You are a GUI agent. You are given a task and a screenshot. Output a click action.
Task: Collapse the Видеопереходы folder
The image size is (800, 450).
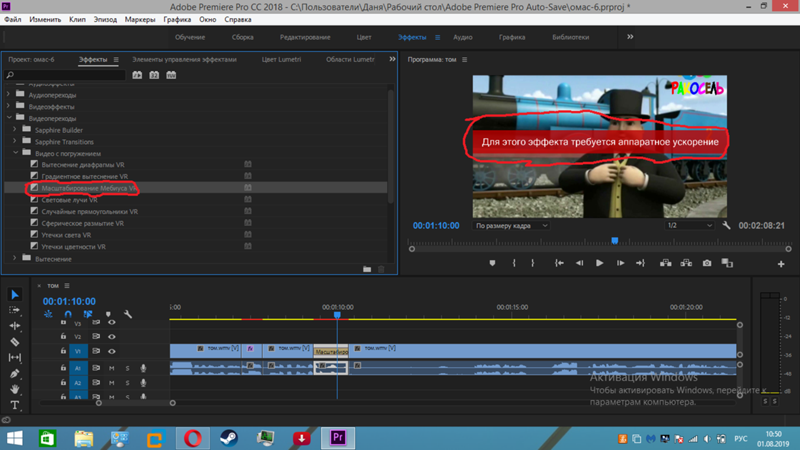point(9,118)
